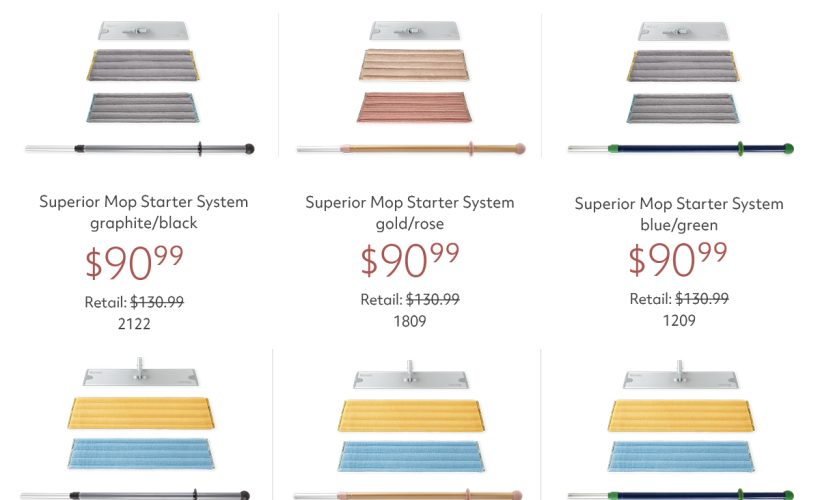Open the bottom-right yellow and blue pad set with blue handle
Viewport: 820px width, 500px height.
pyautogui.click(x=680, y=429)
